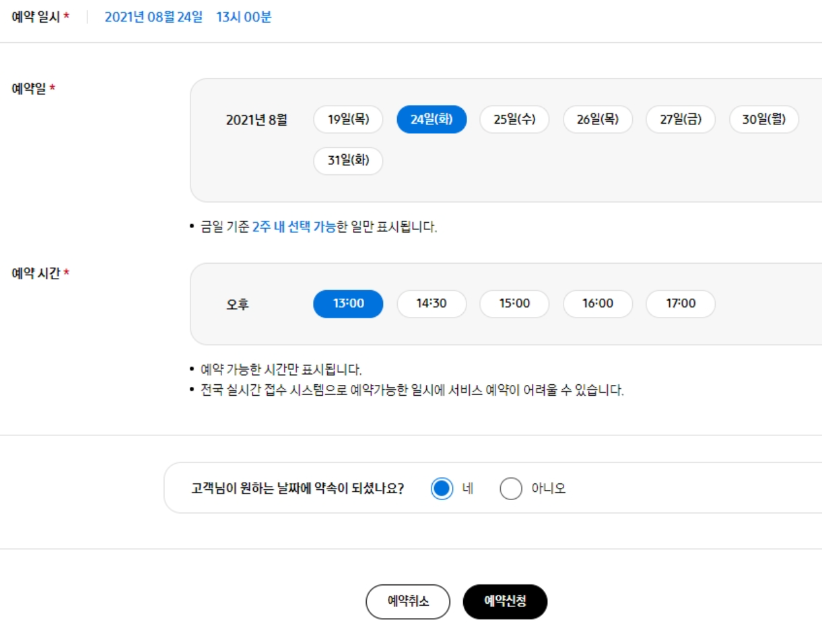Click the 예약취소 cancel button
822x644 pixels.
[x=407, y=601]
